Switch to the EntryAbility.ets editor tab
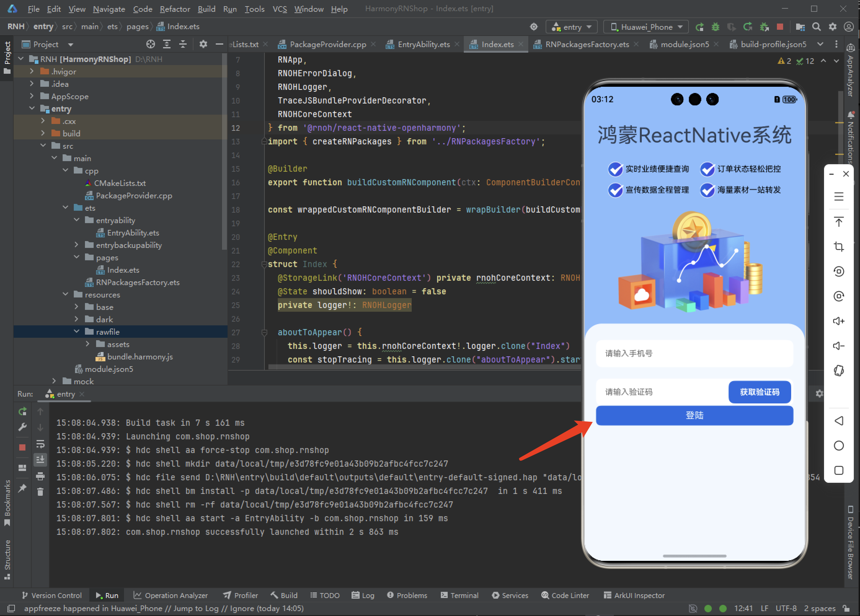 [x=423, y=44]
